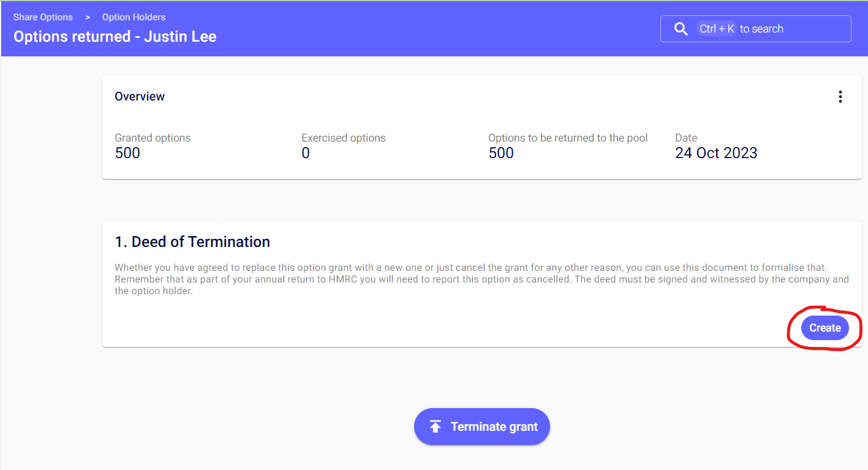
Task: Navigate to Option Holders breadcrumb
Action: pos(134,17)
